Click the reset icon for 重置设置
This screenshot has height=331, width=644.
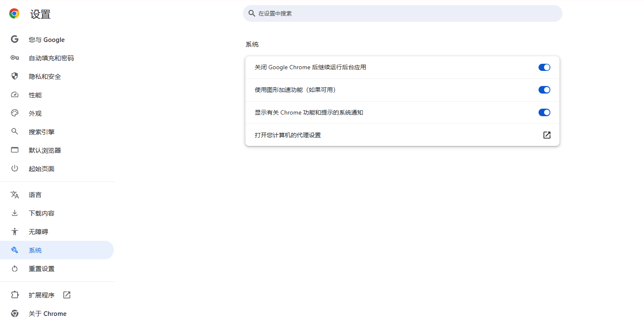tap(15, 268)
